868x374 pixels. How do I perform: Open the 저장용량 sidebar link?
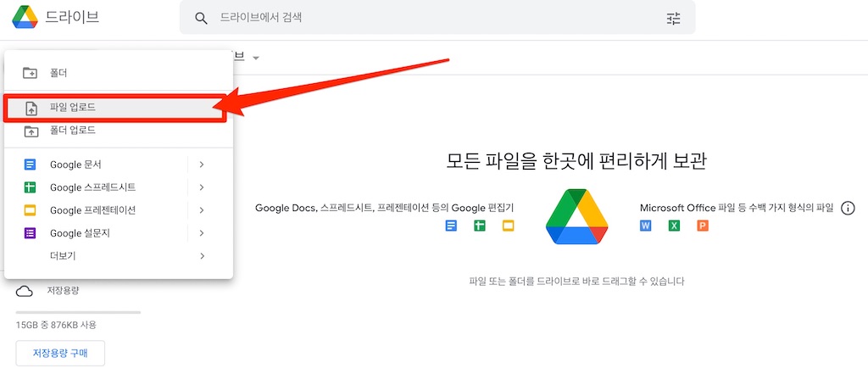tap(63, 291)
